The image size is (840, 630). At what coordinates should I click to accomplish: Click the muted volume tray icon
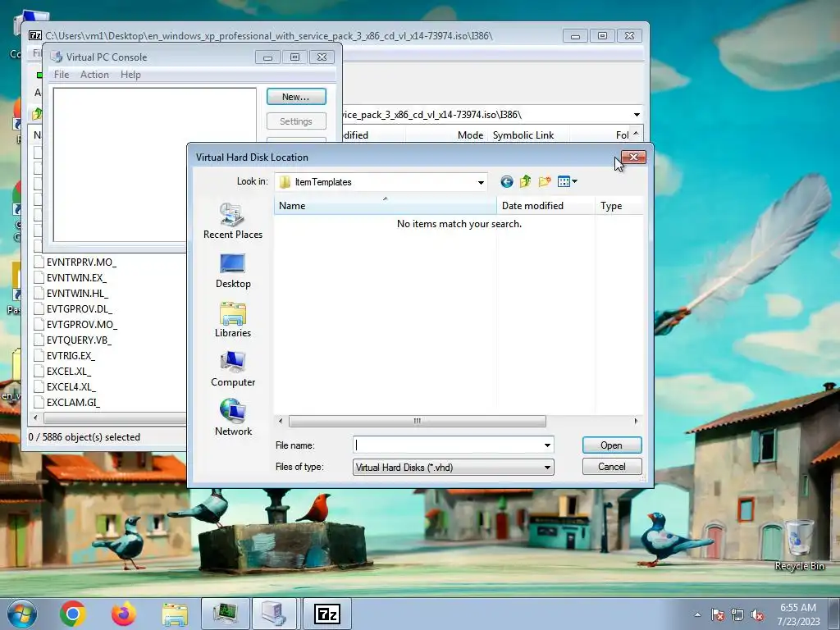point(757,614)
